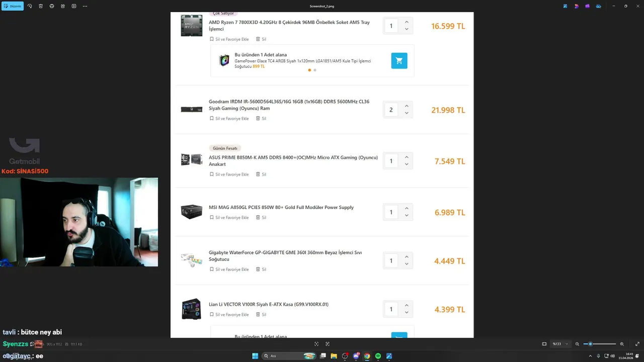Click Sil for Lian Li case
Image resolution: width=644 pixels, height=362 pixels.
click(261, 315)
